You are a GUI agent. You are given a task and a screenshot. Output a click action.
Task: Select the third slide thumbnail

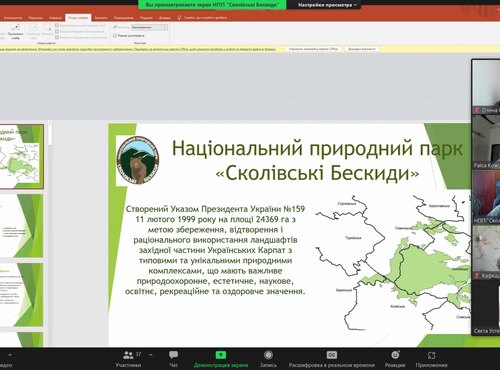21,295
